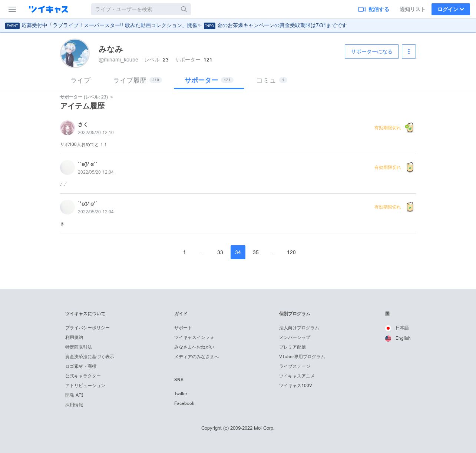
Task: Click the 2022/05/20 12:10 timestamp
Action: coord(96,133)
